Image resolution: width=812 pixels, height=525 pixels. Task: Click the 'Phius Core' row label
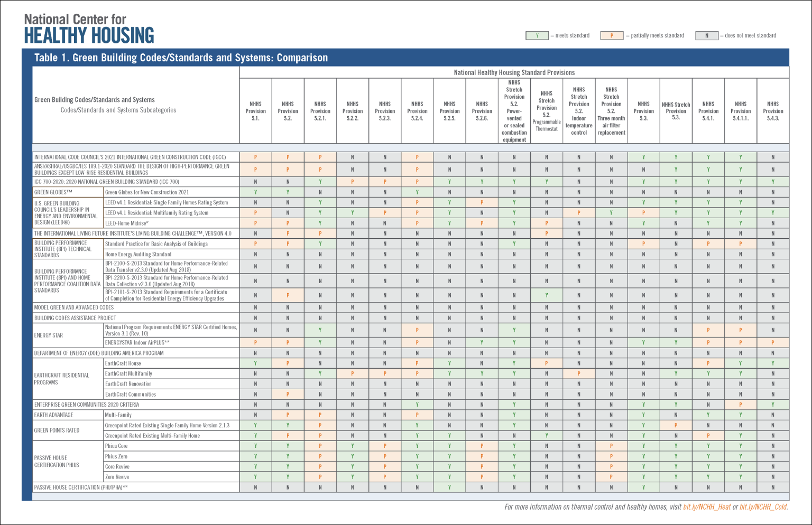point(116,446)
